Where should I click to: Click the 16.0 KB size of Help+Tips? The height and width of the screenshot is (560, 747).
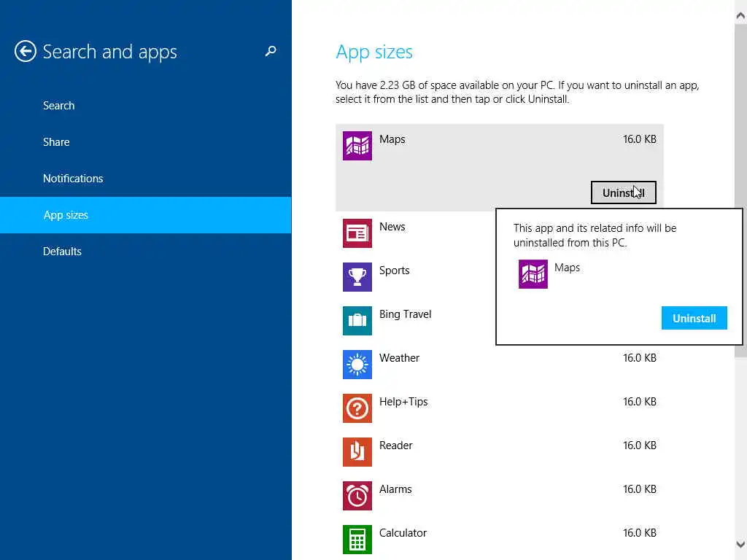tap(640, 402)
